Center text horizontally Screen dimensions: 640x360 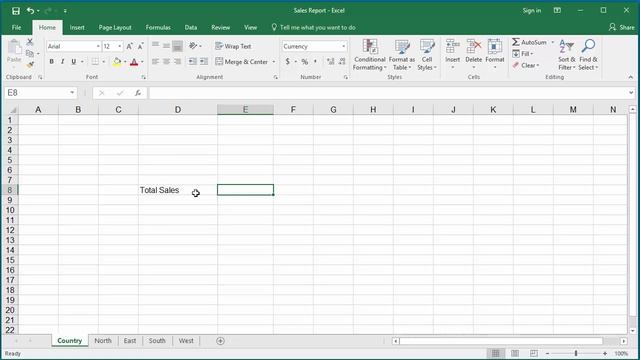coord(167,62)
